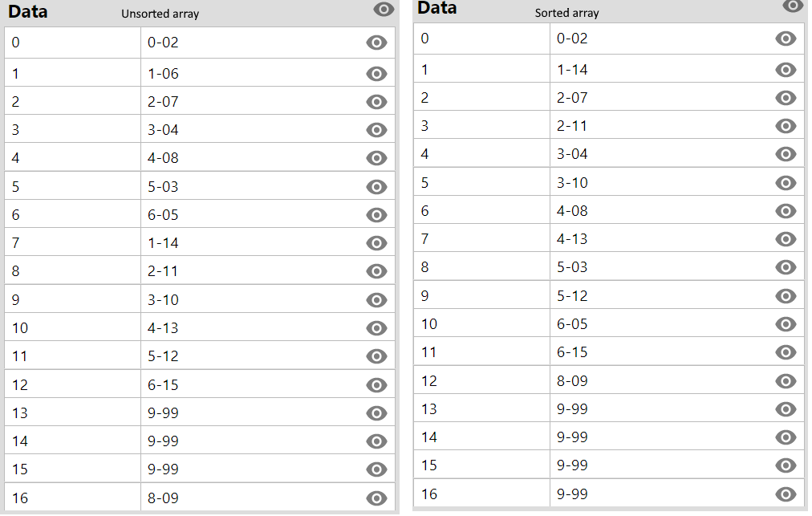Toggle eye icon for unsorted row 1-06
812x516 pixels.
coord(376,74)
